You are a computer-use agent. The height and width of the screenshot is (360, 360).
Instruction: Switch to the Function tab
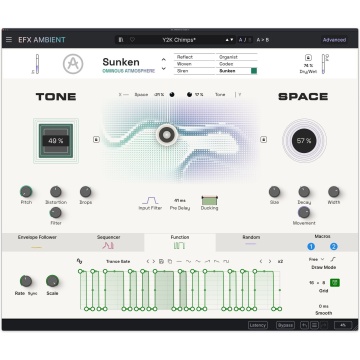[180, 242]
